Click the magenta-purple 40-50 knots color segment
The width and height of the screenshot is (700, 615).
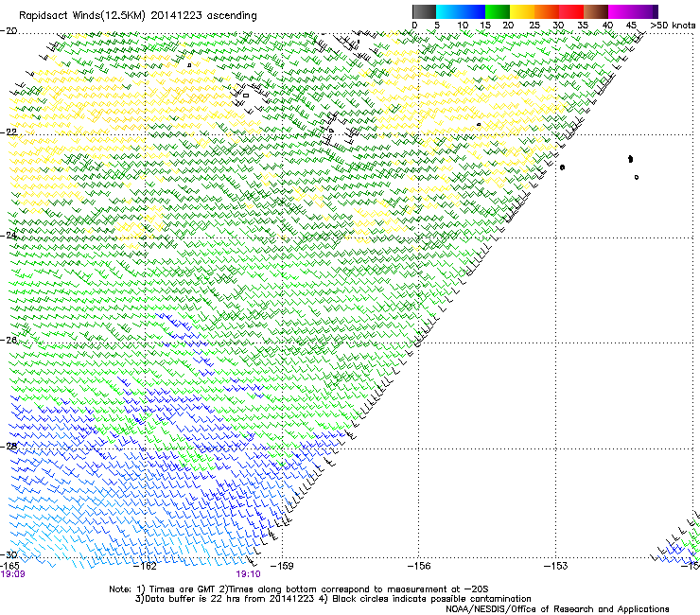coord(633,11)
